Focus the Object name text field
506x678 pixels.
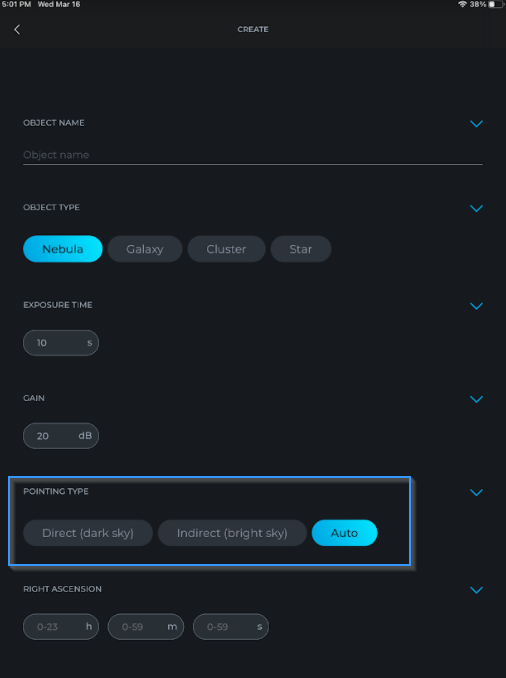point(253,155)
